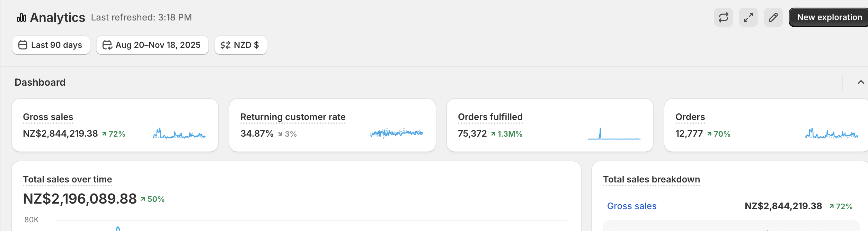The image size is (868, 231).
Task: Select the Orders metric card
Action: tap(765, 125)
